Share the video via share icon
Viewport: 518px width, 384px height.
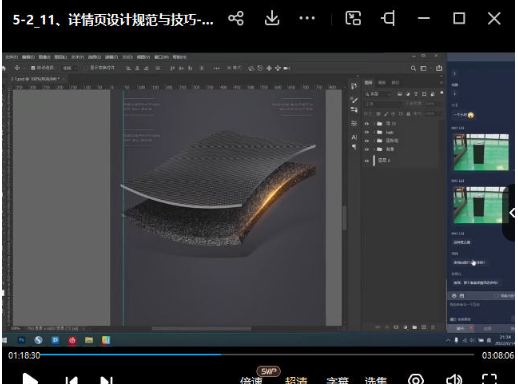(x=236, y=18)
